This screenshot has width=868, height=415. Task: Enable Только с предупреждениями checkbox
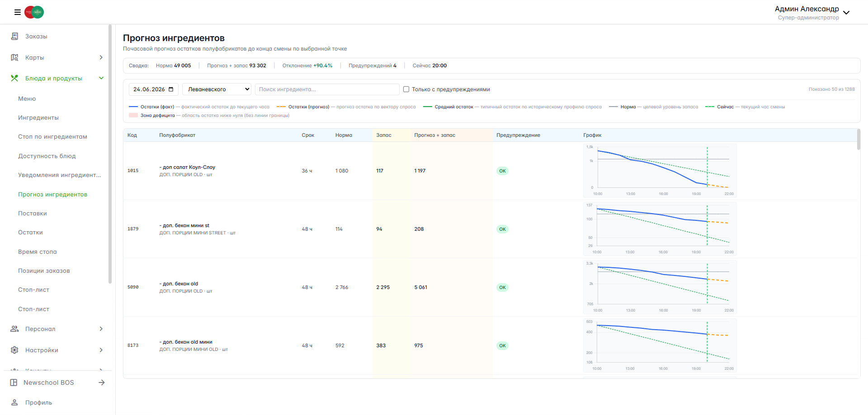point(406,89)
